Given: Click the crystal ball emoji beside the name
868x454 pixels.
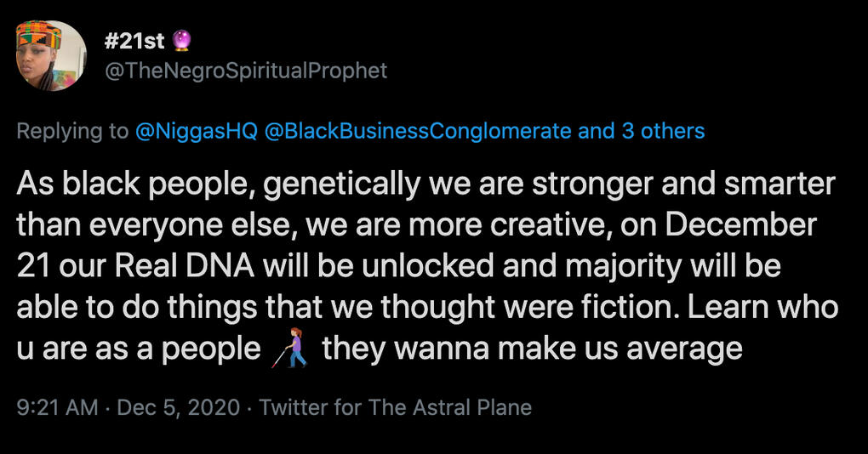Looking at the screenshot, I should point(184,40).
